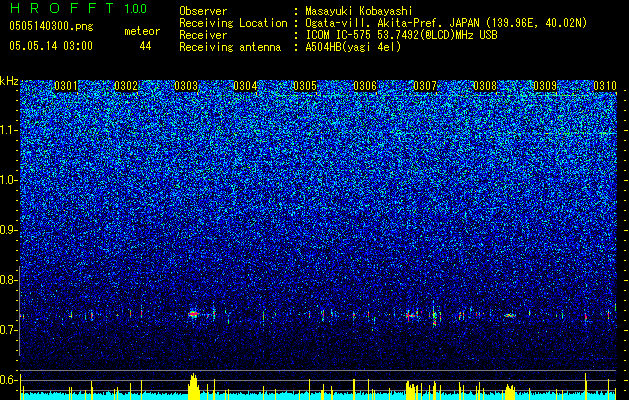The image size is (629, 400).
Task: Click the 0301 time marker
Action: [66, 86]
